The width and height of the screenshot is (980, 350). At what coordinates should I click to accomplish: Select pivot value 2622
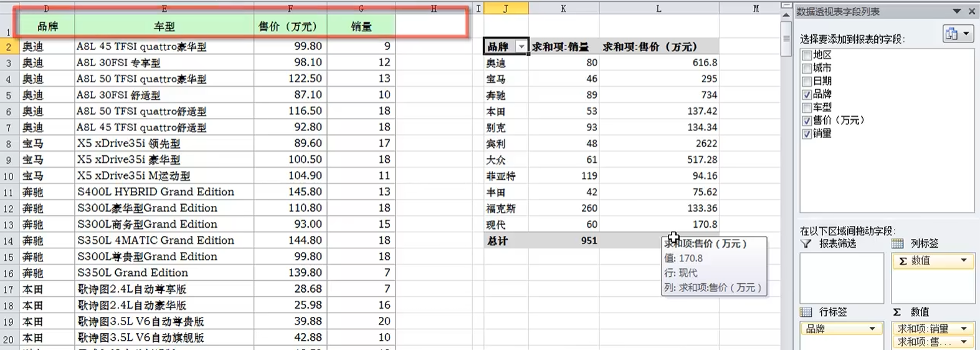(659, 144)
